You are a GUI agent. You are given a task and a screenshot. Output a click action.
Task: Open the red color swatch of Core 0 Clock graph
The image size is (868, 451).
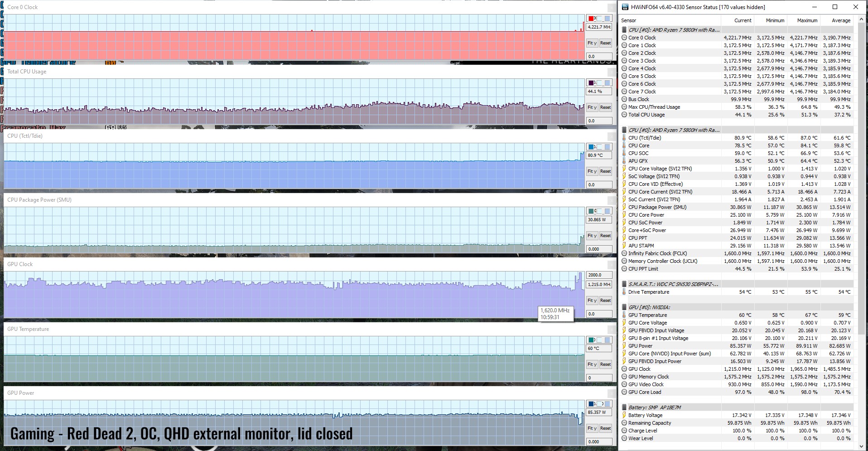[591, 19]
